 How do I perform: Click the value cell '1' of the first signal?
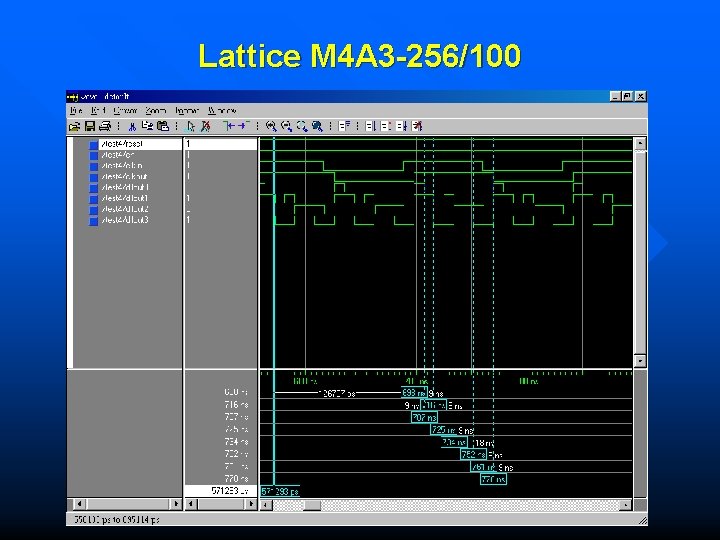(x=221, y=144)
